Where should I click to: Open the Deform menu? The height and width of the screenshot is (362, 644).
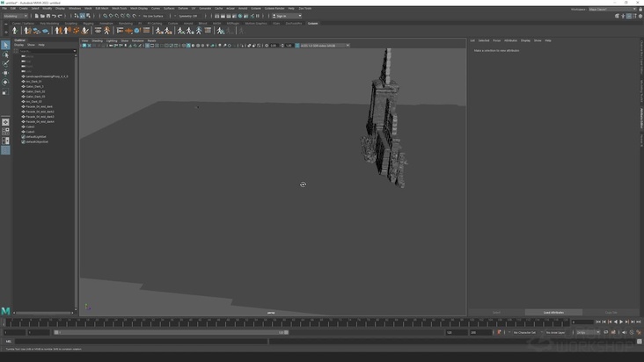183,8
